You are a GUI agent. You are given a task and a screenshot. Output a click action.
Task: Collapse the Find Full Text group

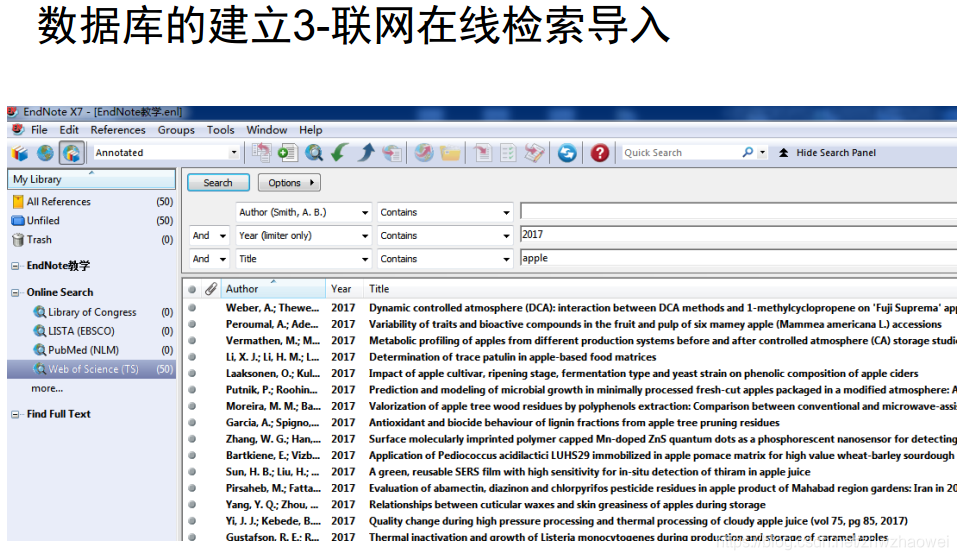15,414
